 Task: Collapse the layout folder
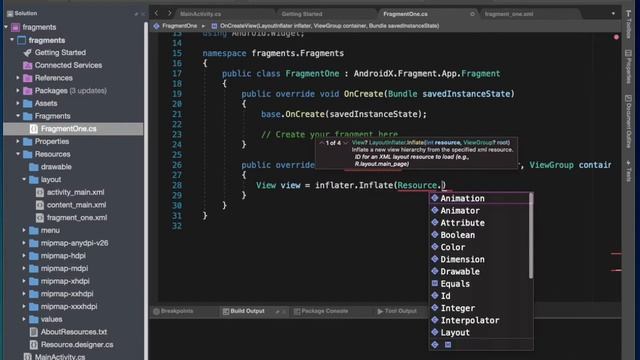click(24, 179)
